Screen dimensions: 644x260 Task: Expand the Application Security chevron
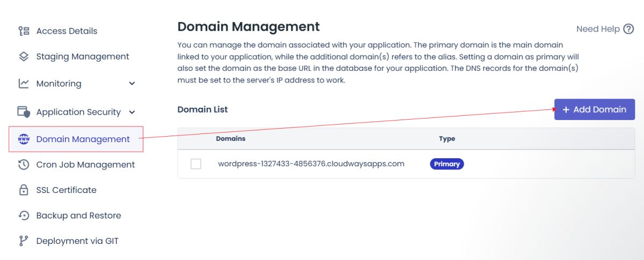pos(132,112)
